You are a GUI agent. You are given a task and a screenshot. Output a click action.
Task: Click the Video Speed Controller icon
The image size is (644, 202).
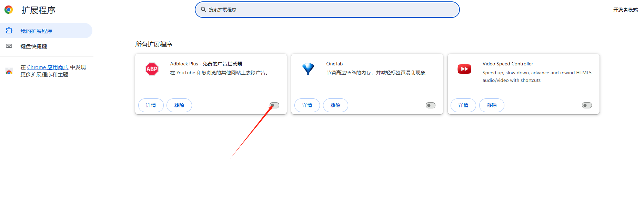click(464, 69)
